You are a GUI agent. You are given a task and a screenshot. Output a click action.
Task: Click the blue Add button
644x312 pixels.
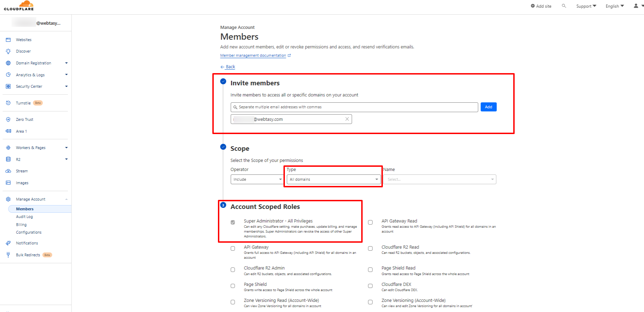pyautogui.click(x=488, y=107)
